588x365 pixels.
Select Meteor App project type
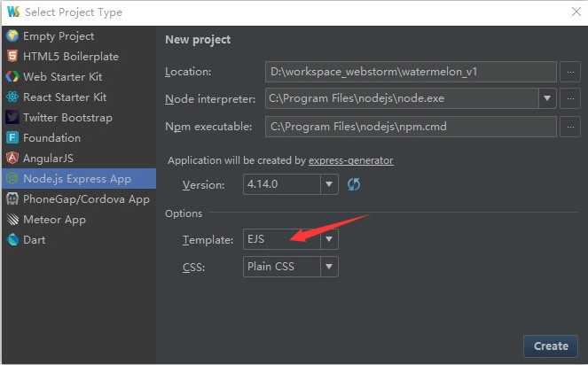(79, 219)
